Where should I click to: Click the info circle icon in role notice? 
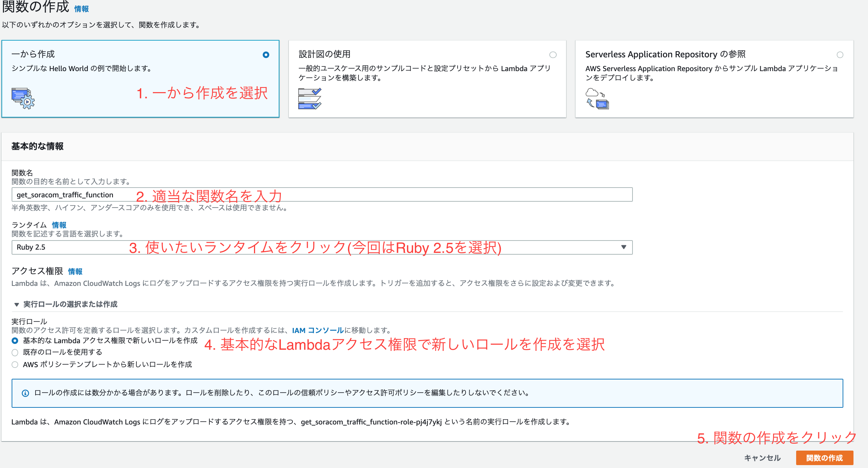click(x=25, y=393)
